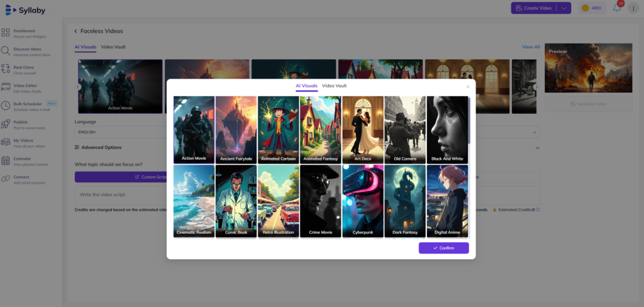Viewport: 644px width, 307px height.
Task: Open Publish in the sidebar
Action: [x=21, y=125]
